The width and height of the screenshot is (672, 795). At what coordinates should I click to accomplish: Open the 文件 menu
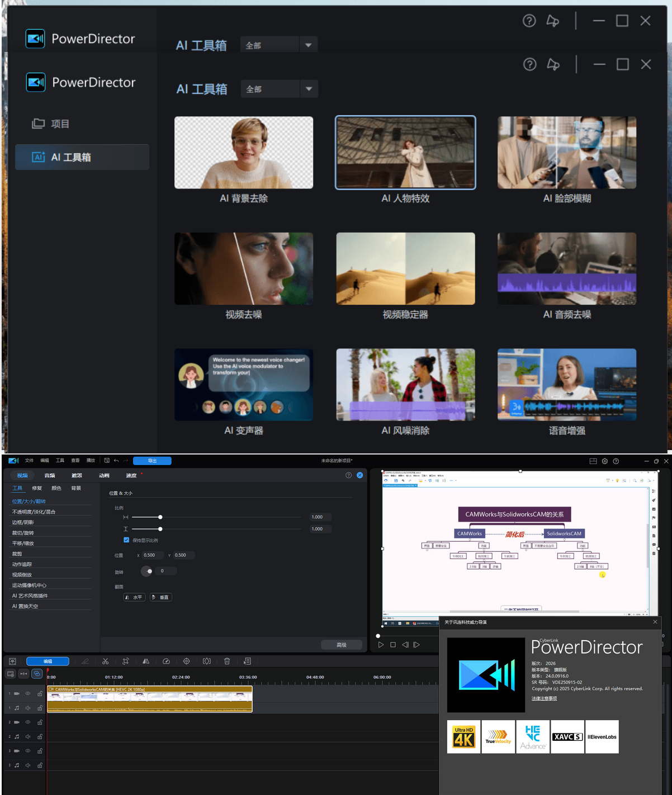29,461
